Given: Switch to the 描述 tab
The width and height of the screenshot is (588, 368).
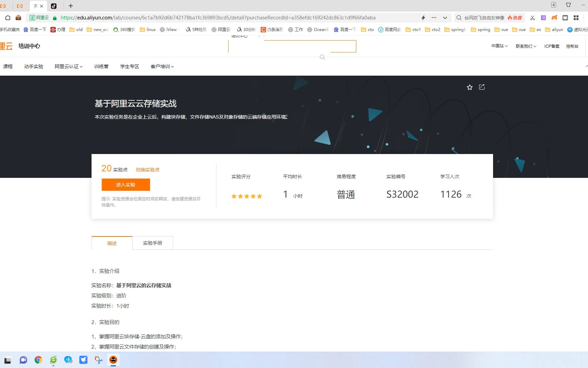Looking at the screenshot, I should (112, 243).
